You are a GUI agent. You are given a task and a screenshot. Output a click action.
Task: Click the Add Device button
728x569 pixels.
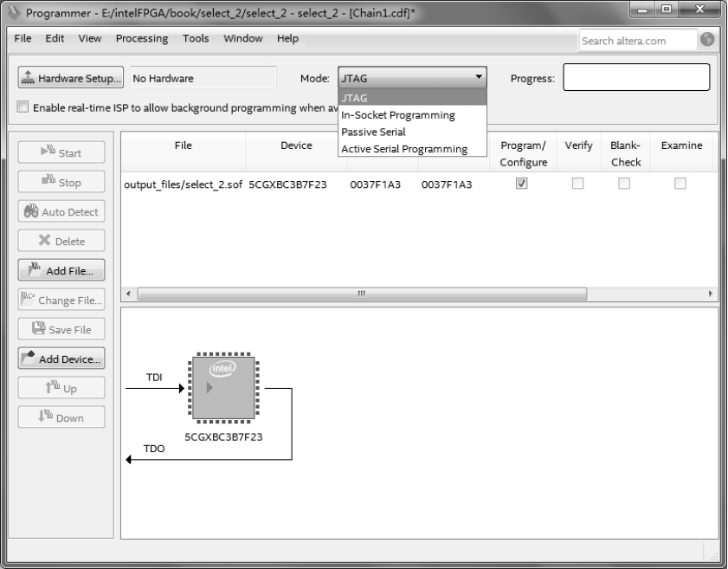click(61, 359)
